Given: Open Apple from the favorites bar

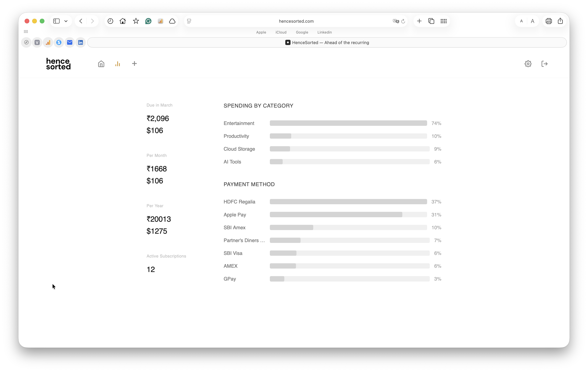Looking at the screenshot, I should point(261,32).
